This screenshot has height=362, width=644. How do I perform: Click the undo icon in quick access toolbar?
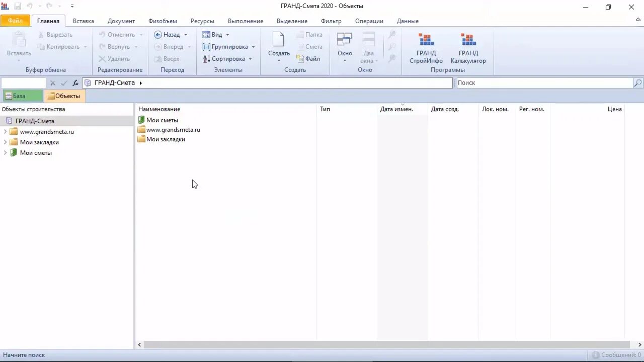point(30,6)
